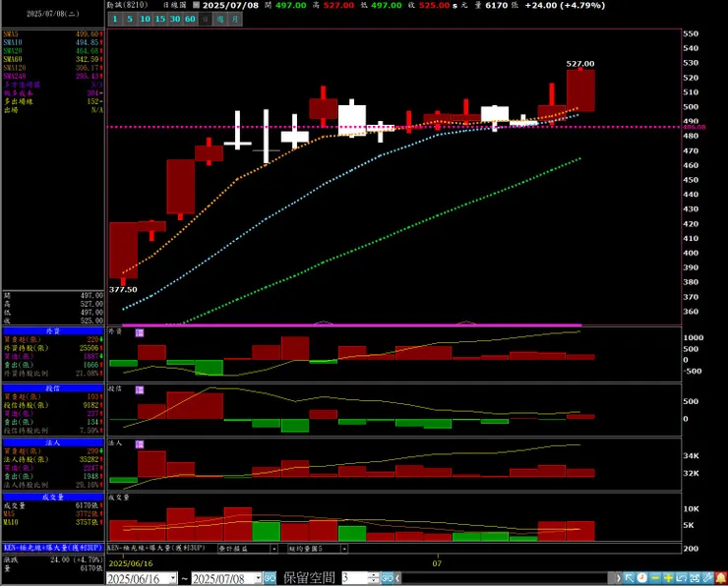Select the monthly (月) timeframe button
Image resolution: width=728 pixels, height=586 pixels.
235,19
